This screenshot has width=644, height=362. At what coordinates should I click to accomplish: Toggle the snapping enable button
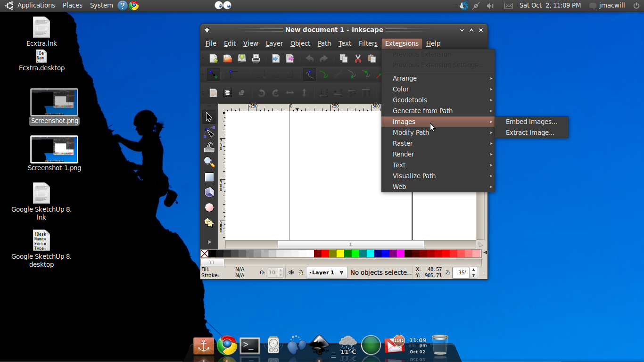click(x=213, y=74)
